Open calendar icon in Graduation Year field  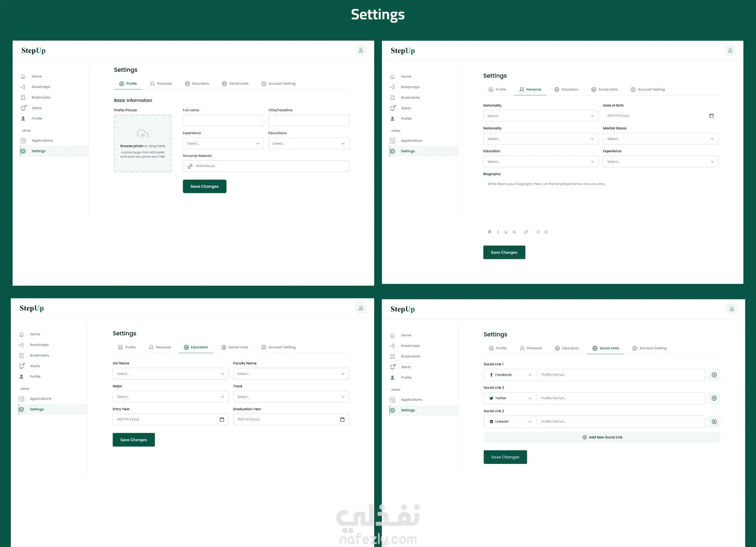point(342,419)
